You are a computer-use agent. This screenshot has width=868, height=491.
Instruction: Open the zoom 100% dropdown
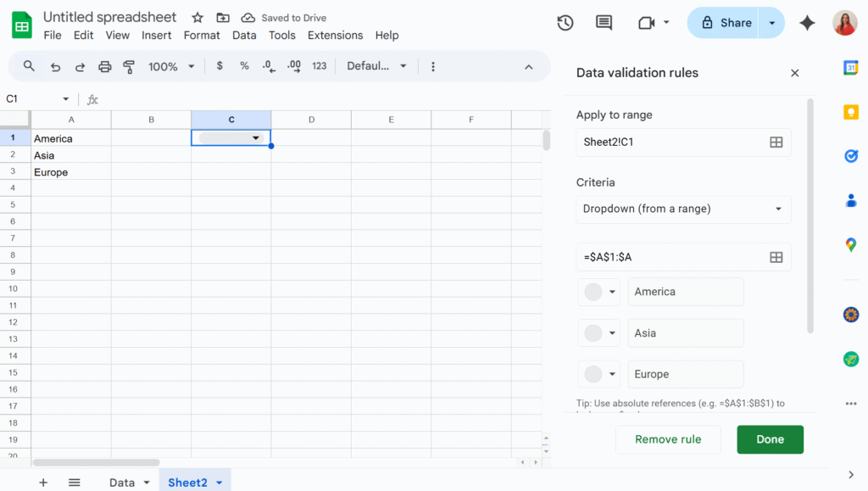(171, 66)
